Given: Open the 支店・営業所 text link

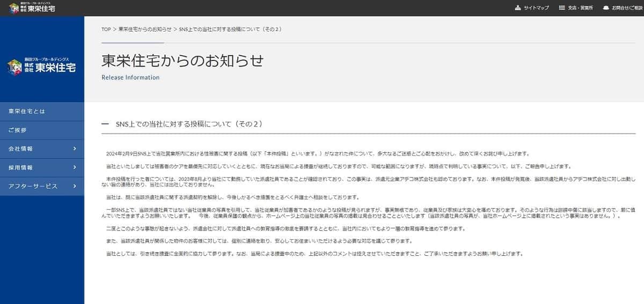Looking at the screenshot, I should coord(580,8).
